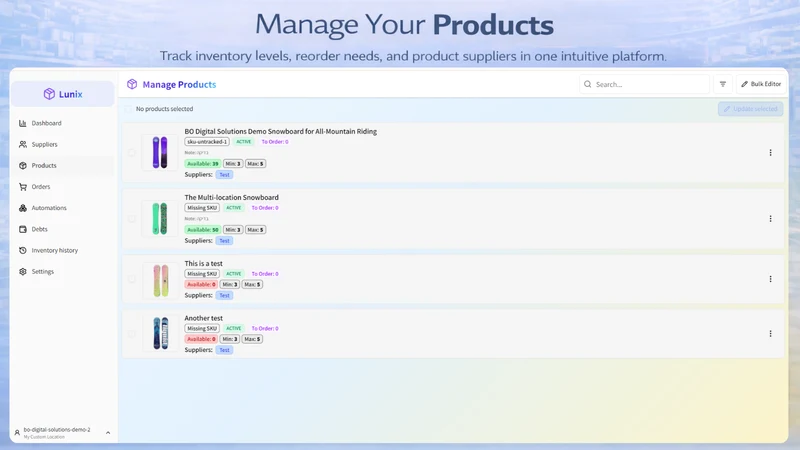Click the Bulk Editor button
The height and width of the screenshot is (450, 800).
[x=761, y=84]
